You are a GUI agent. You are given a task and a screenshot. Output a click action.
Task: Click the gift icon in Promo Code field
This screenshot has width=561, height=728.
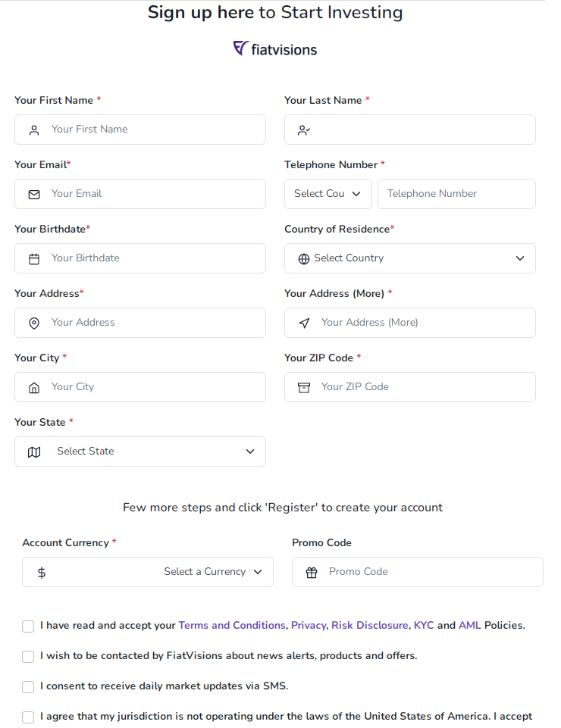[312, 573]
